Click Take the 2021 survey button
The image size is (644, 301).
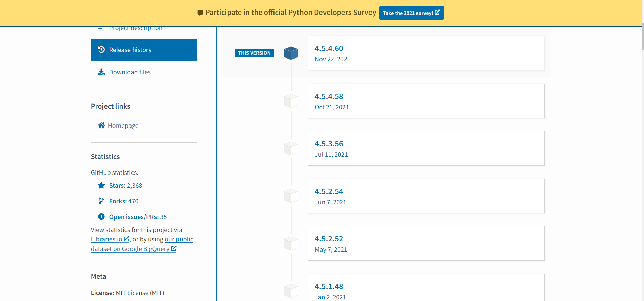tap(411, 13)
